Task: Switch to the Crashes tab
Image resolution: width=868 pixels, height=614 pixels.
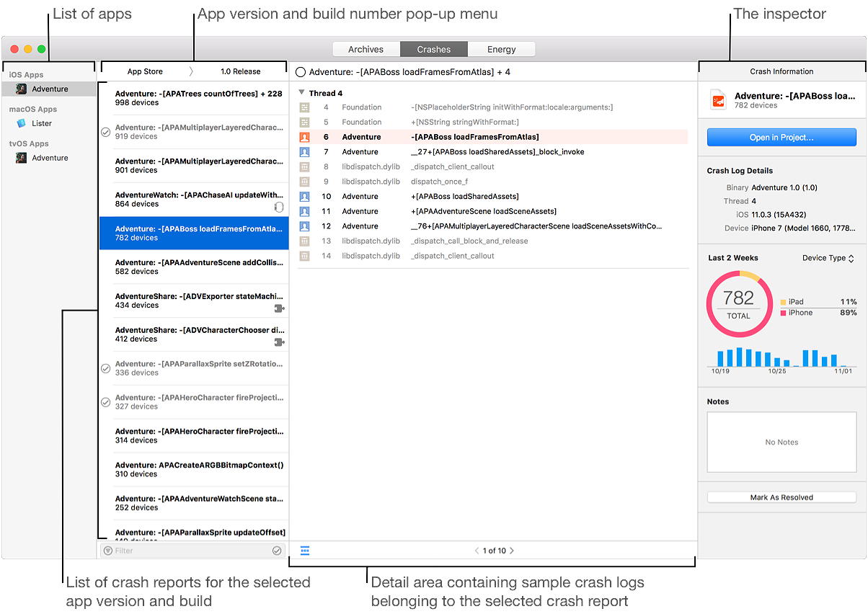Action: [434, 50]
